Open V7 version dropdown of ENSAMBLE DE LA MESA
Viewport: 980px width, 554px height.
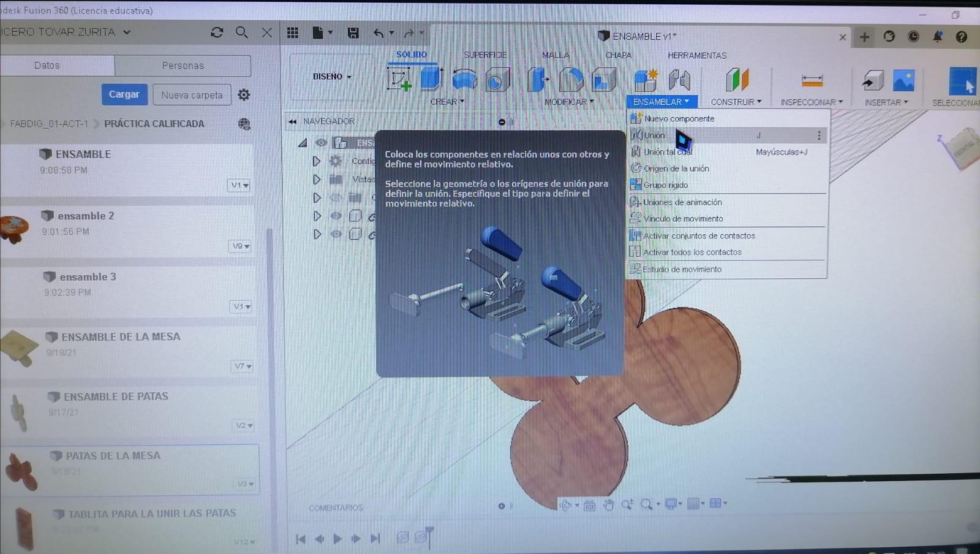click(243, 366)
